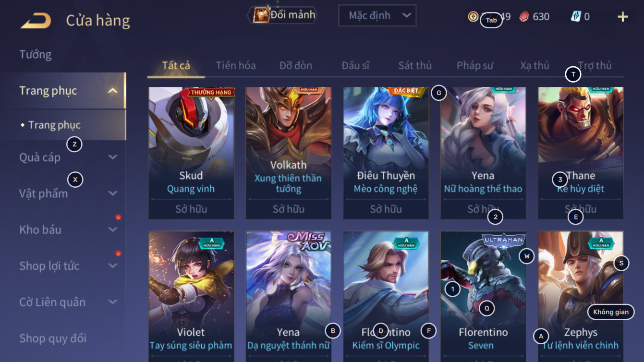Click the blue voucher ticket icon

click(576, 16)
